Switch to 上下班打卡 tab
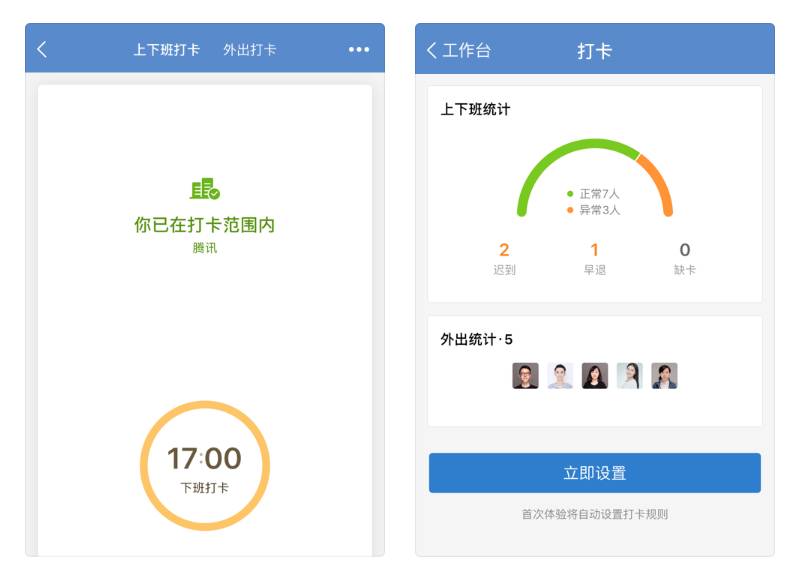Viewport: 797px width, 574px height. [166, 50]
